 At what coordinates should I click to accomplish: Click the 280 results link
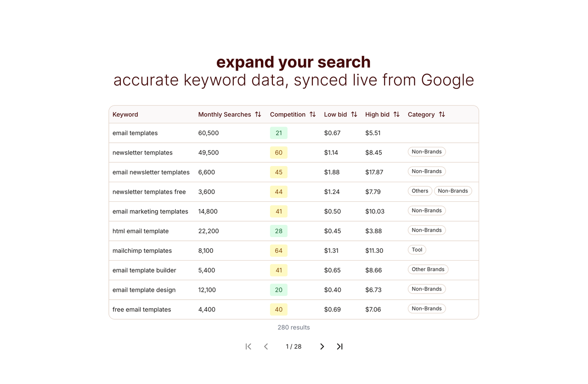coord(294,327)
